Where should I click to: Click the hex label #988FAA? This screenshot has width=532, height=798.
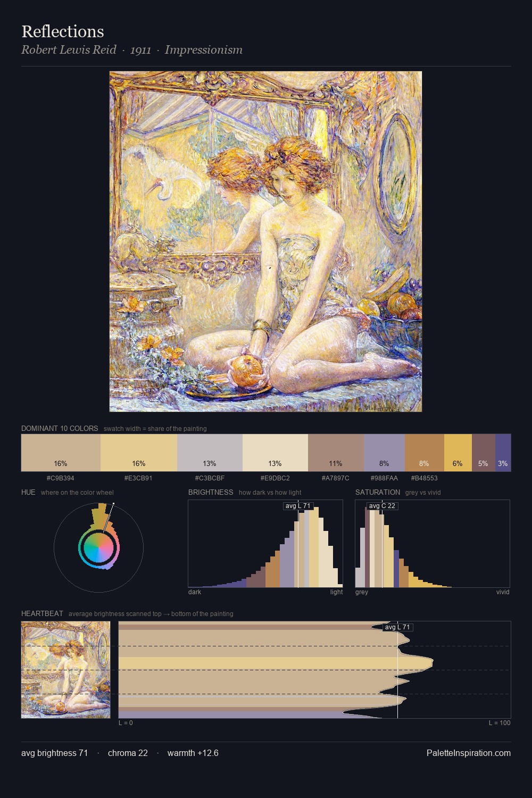coord(384,478)
